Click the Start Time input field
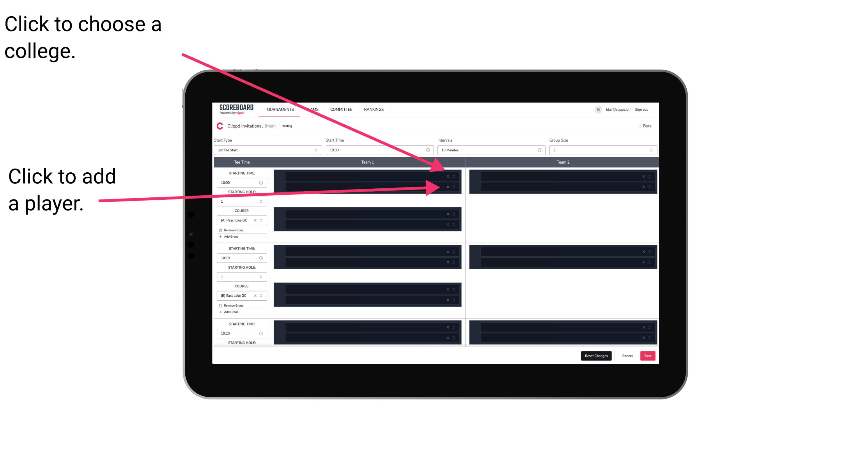The width and height of the screenshot is (868, 467). (380, 150)
